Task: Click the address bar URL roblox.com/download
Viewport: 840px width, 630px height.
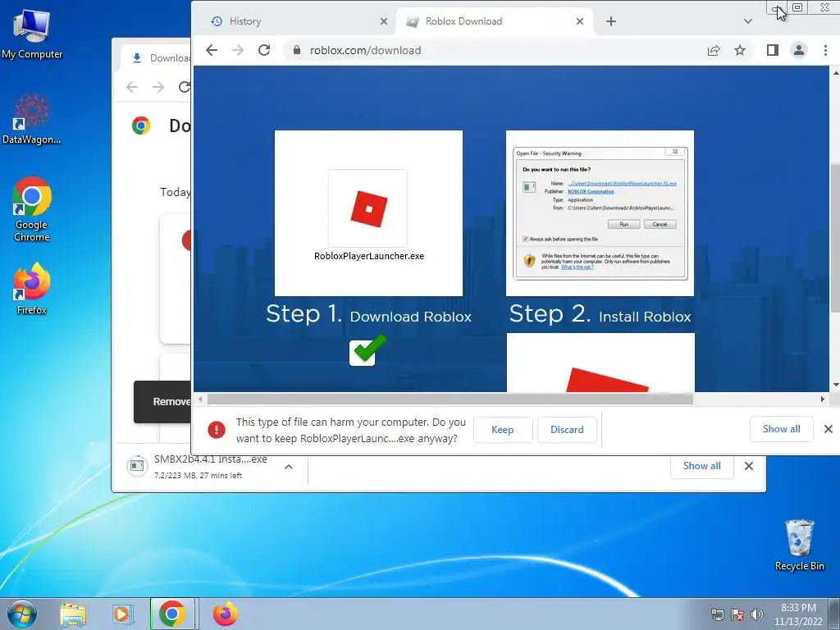Action: [365, 50]
